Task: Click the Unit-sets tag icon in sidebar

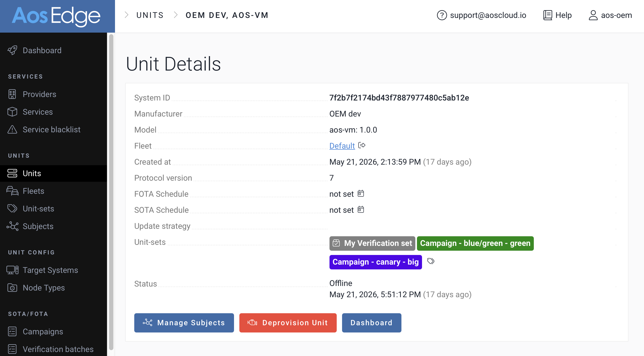Action: pyautogui.click(x=12, y=208)
